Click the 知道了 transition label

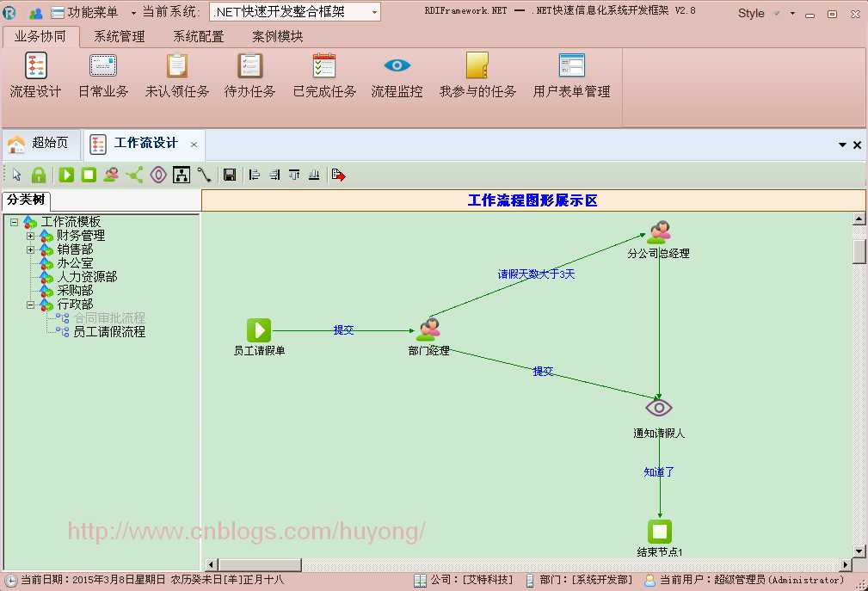(659, 472)
